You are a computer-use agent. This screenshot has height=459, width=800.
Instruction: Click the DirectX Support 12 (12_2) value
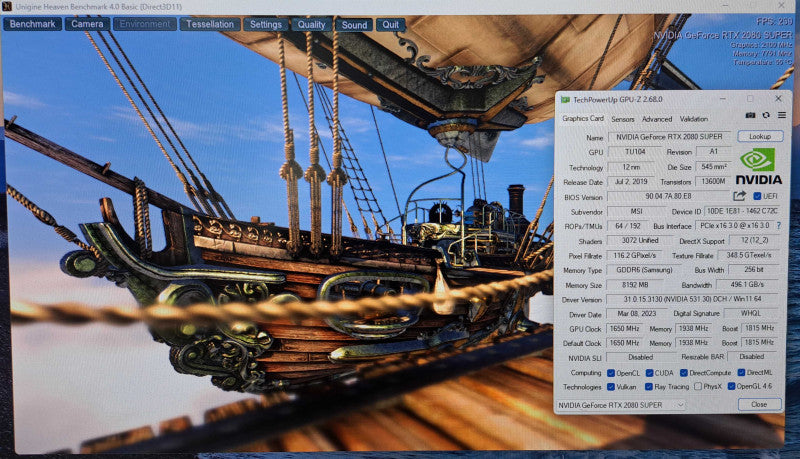[754, 240]
